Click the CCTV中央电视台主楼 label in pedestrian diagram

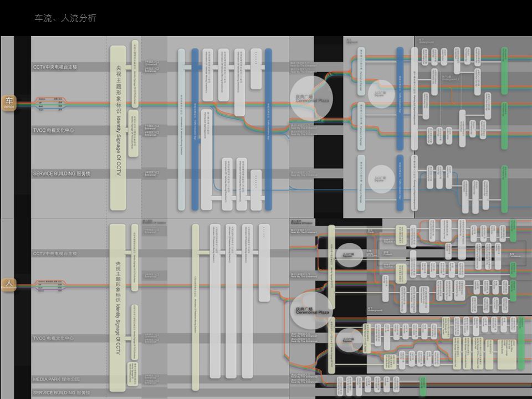click(x=55, y=253)
